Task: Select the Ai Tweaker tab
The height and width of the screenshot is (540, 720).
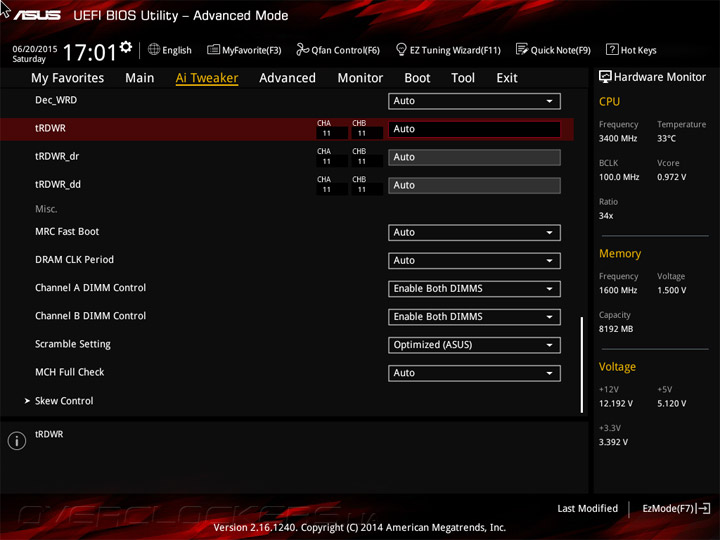Action: [x=207, y=78]
